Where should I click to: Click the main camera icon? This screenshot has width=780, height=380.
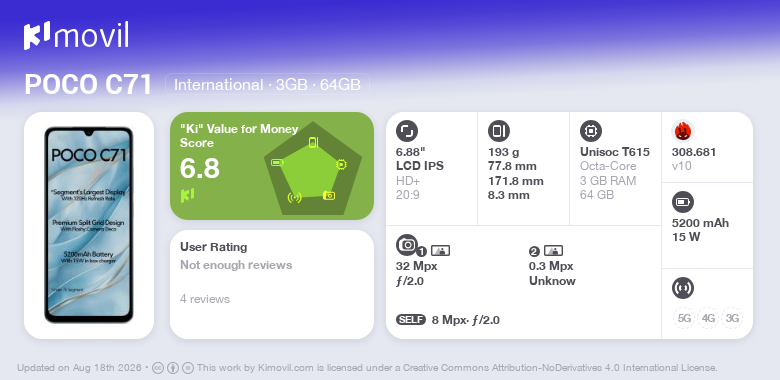pyautogui.click(x=407, y=244)
